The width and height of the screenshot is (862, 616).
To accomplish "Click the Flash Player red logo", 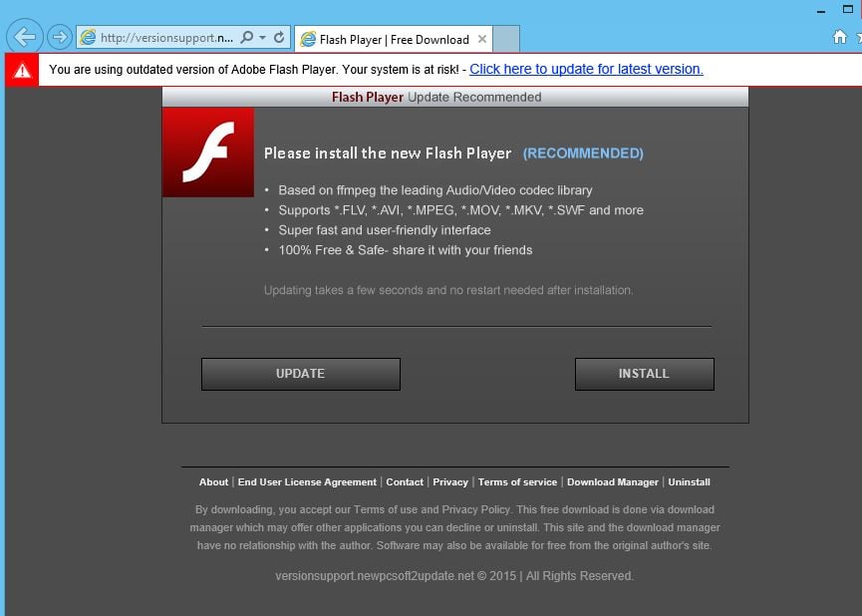I will coord(208,153).
